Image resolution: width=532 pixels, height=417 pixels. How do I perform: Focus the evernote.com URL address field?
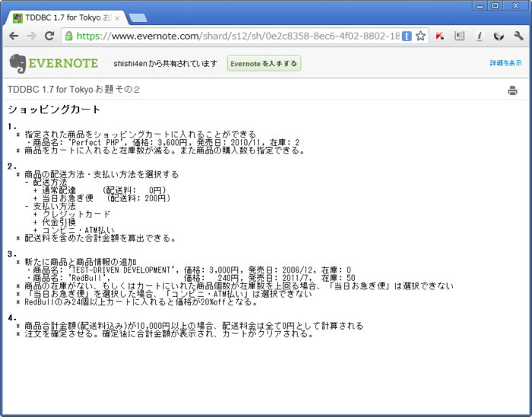pyautogui.click(x=237, y=36)
